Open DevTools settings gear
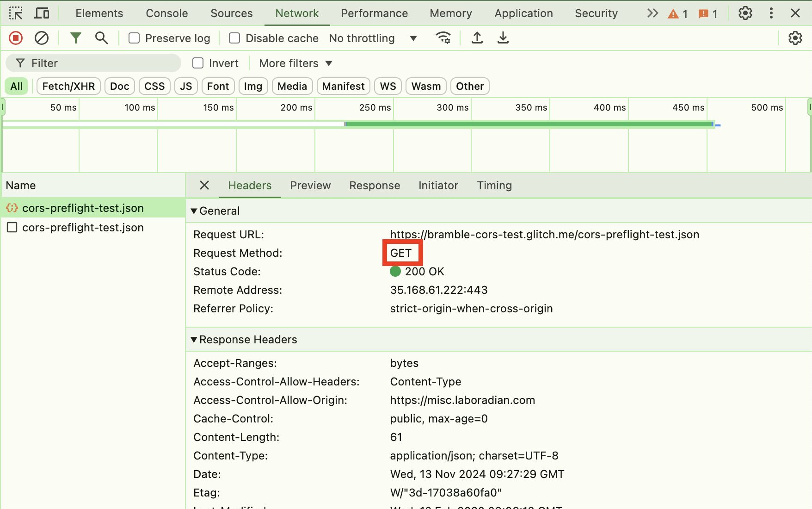This screenshot has height=509, width=812. 745,13
